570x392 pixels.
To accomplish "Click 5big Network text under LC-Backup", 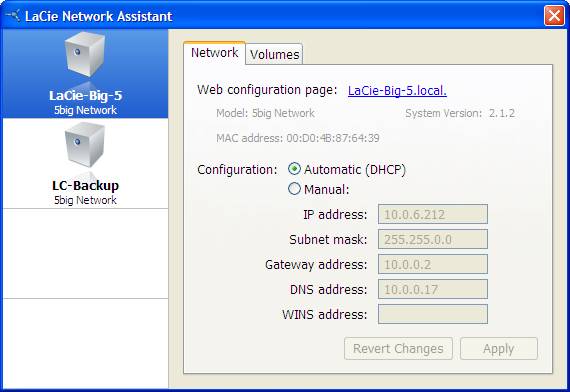I will [85, 200].
